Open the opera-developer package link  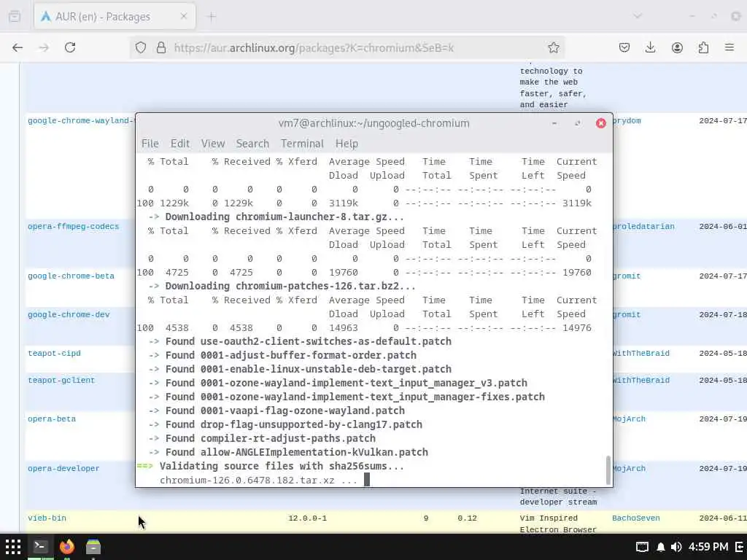64,469
